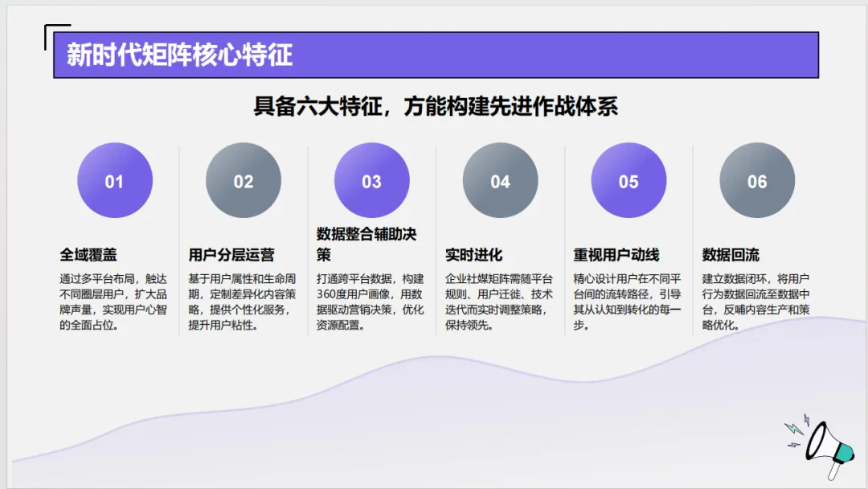
Task: Click the purple 05 circle
Action: click(628, 180)
